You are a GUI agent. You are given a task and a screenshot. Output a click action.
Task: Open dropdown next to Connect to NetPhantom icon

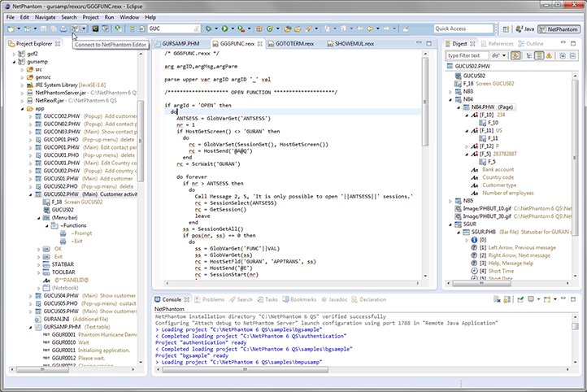coord(84,28)
